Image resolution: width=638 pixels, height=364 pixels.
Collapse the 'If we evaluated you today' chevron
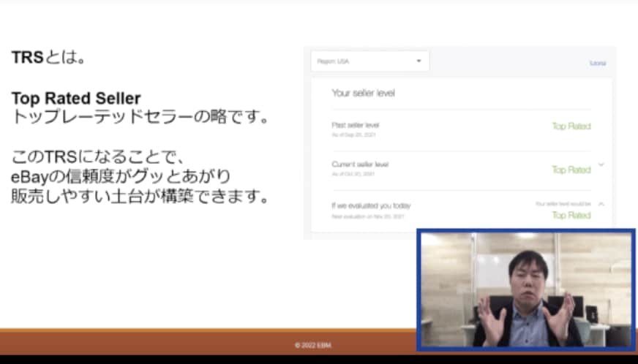click(601, 204)
